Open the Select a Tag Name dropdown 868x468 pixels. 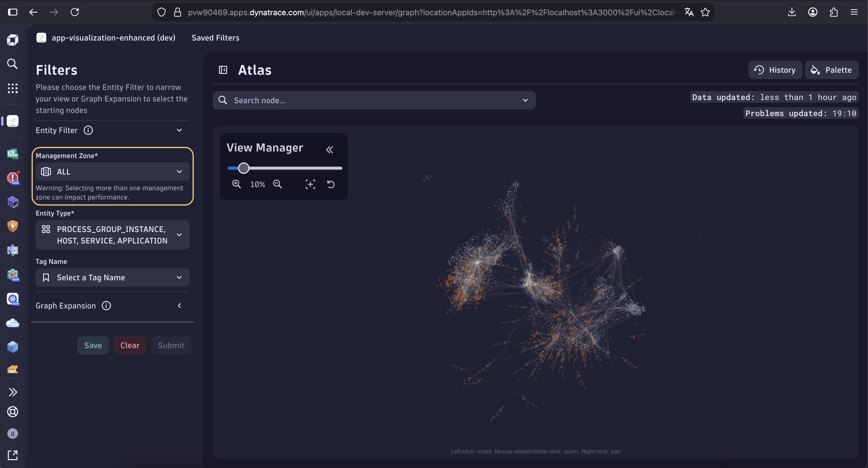pyautogui.click(x=113, y=277)
